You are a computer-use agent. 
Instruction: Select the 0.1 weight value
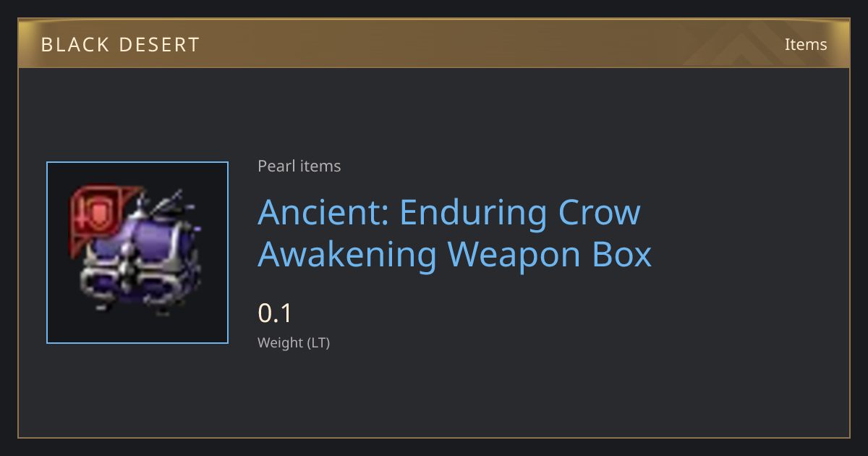[275, 313]
